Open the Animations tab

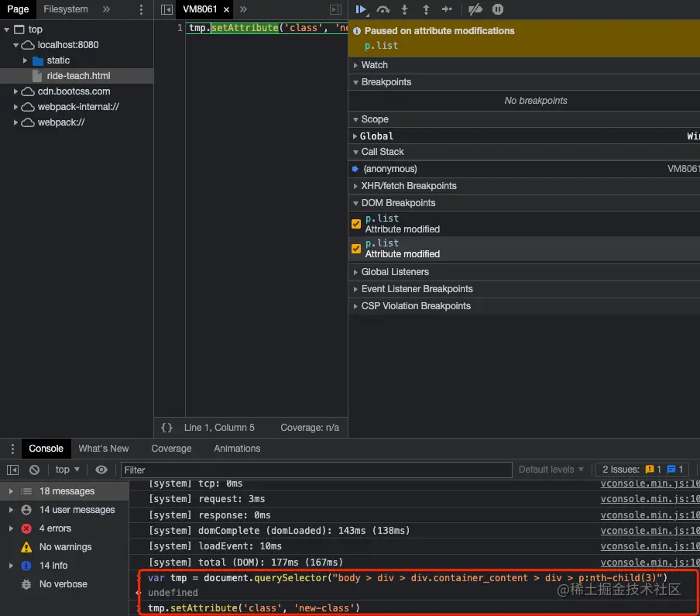tap(237, 449)
